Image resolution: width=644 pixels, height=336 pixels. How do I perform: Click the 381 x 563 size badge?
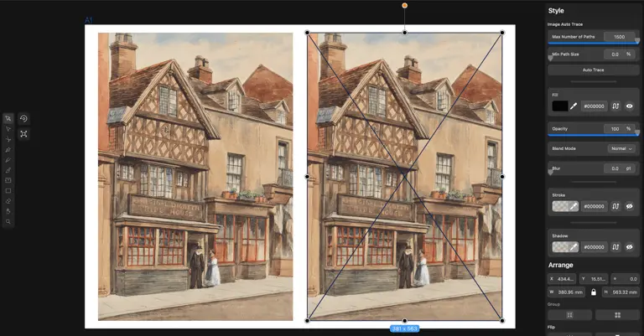click(404, 328)
